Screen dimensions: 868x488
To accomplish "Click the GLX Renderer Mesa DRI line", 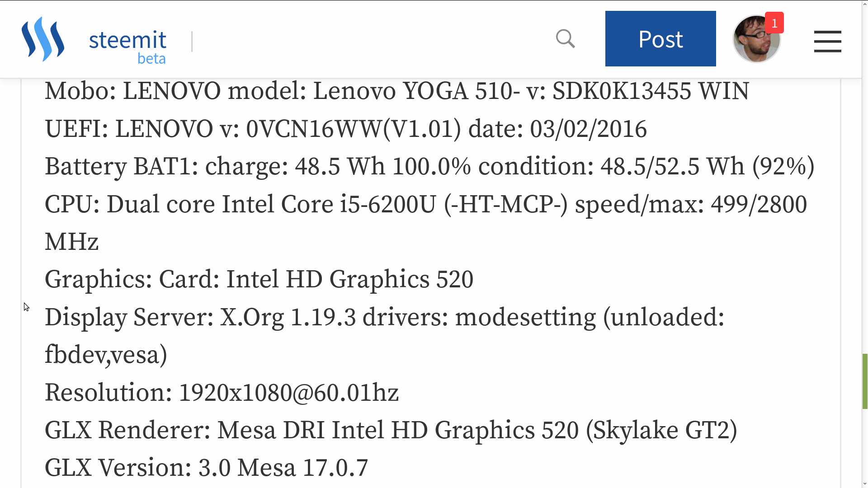I will [x=391, y=430].
